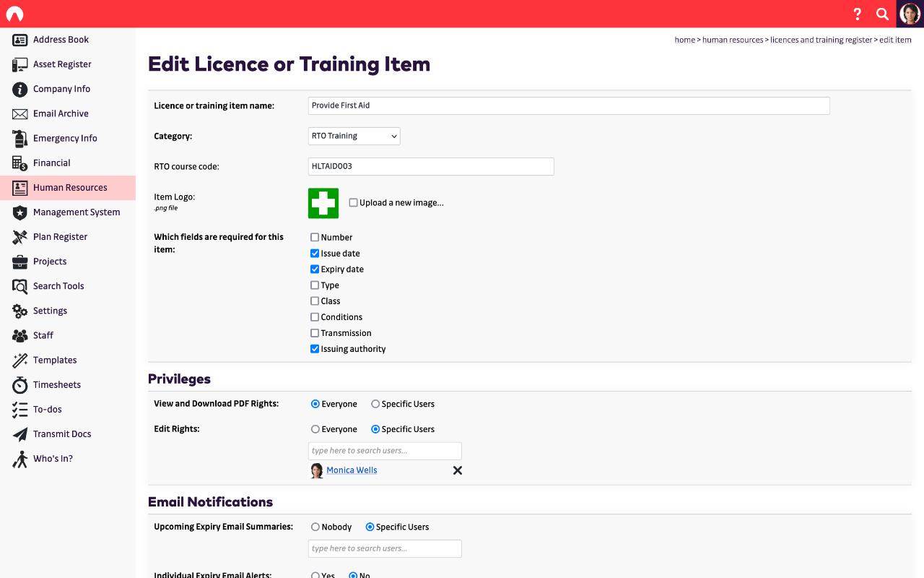Remove Monica Wells with the X icon

pos(458,470)
